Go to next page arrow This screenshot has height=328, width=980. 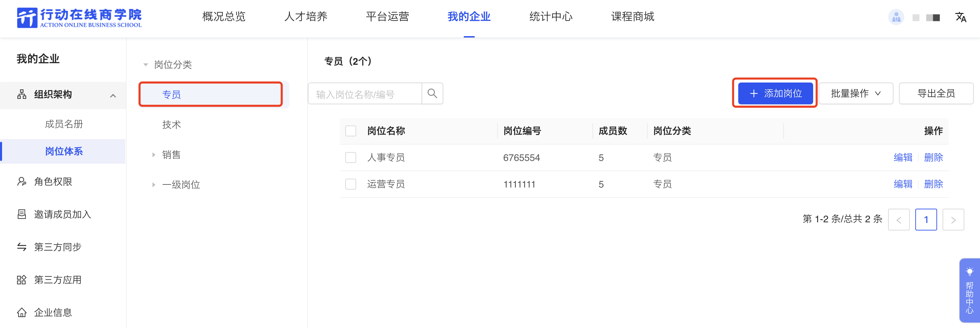[953, 220]
